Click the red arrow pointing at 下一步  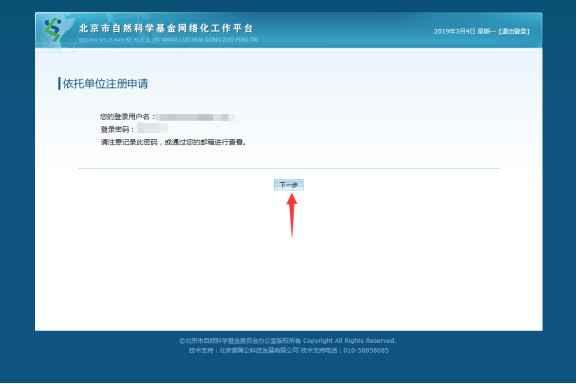coord(292,215)
